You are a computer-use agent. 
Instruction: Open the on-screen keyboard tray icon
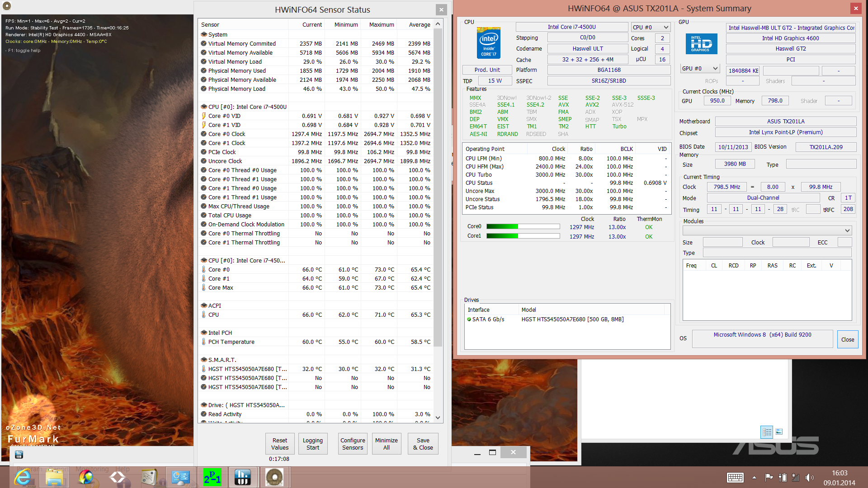point(735,478)
